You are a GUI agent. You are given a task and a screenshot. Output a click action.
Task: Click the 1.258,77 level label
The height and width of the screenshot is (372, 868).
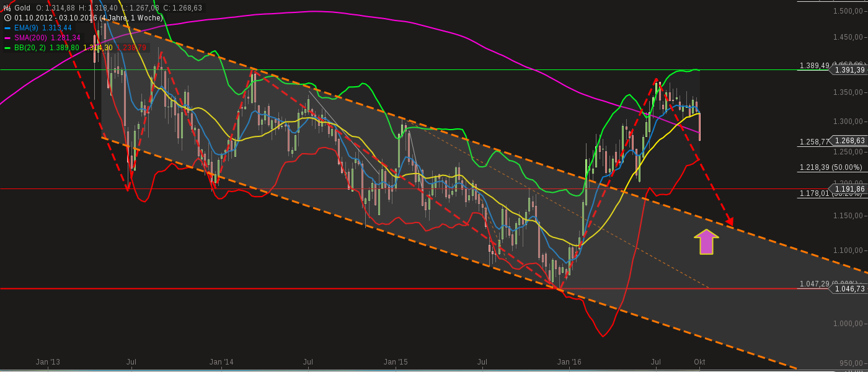click(814, 142)
